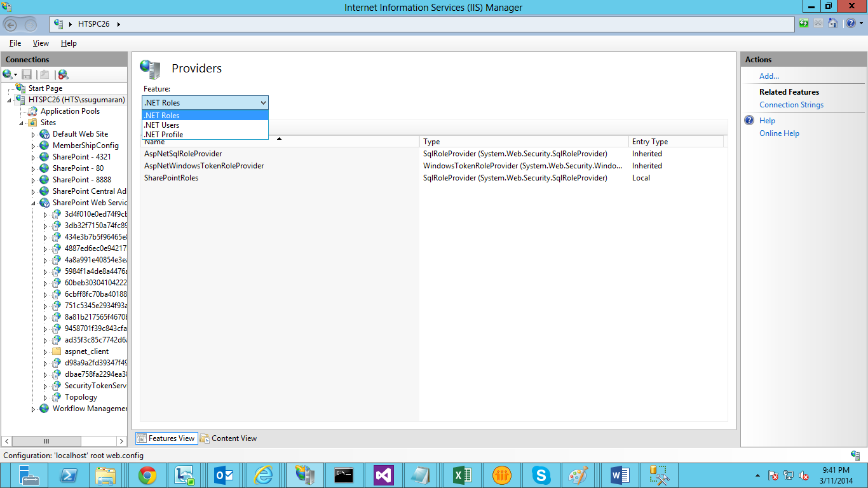Click the Topology application icon in the tree
This screenshot has height=488, width=868.
point(57,397)
